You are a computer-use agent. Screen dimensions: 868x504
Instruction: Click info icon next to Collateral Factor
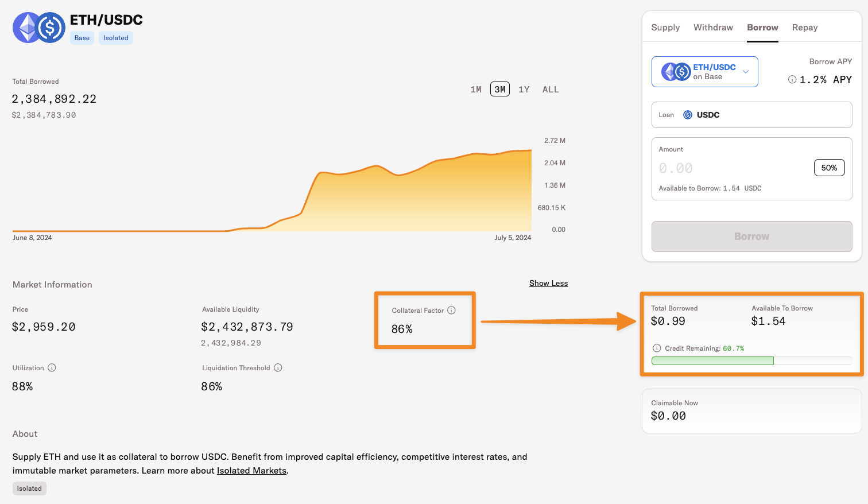click(451, 311)
